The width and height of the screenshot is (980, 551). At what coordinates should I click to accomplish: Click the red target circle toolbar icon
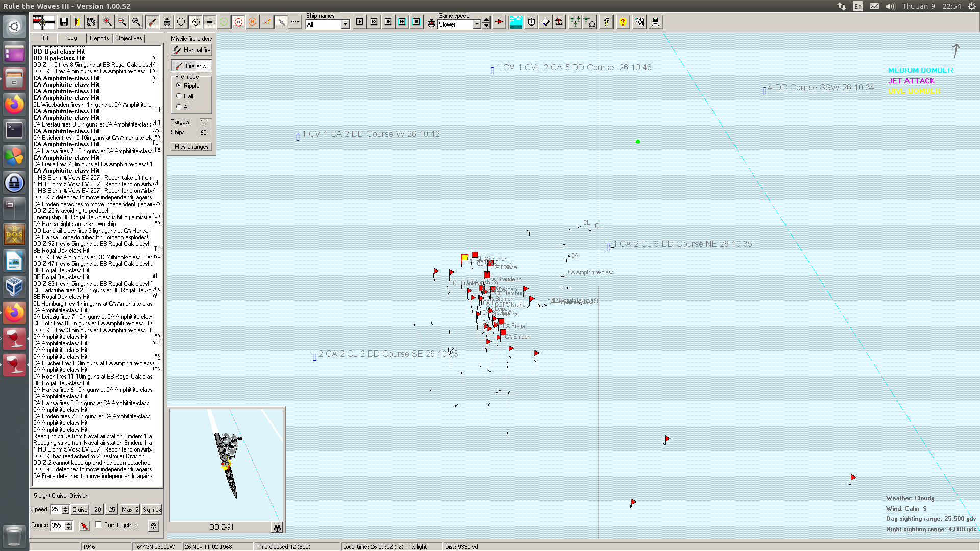(x=238, y=22)
